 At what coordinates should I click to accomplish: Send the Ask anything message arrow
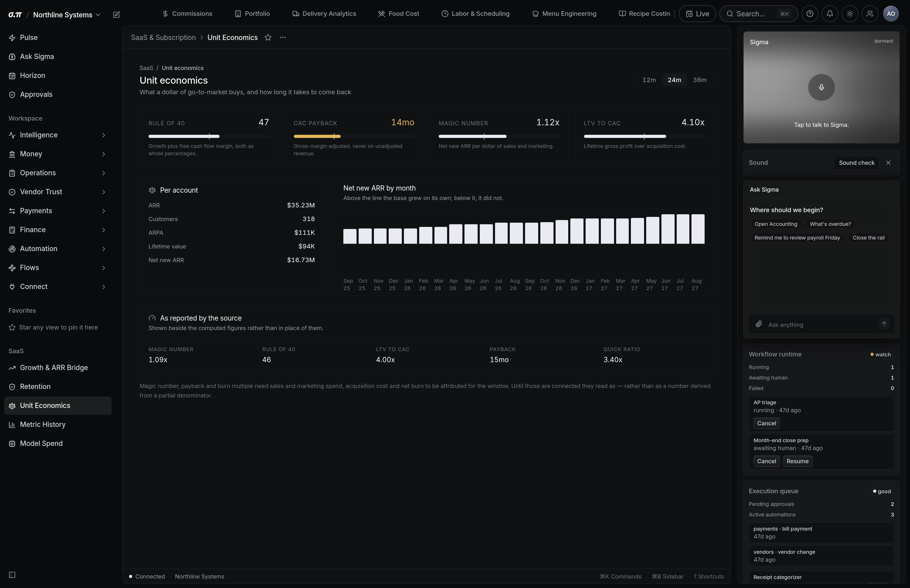(884, 324)
